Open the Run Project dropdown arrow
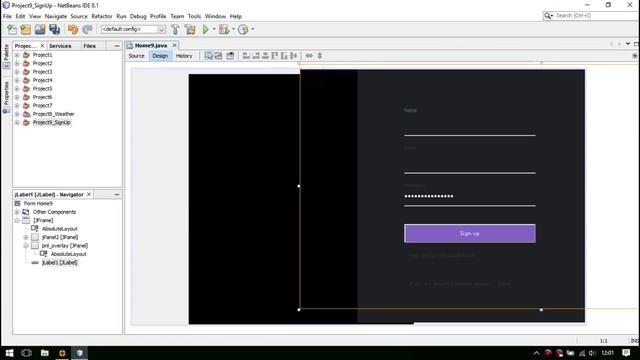 click(x=214, y=29)
